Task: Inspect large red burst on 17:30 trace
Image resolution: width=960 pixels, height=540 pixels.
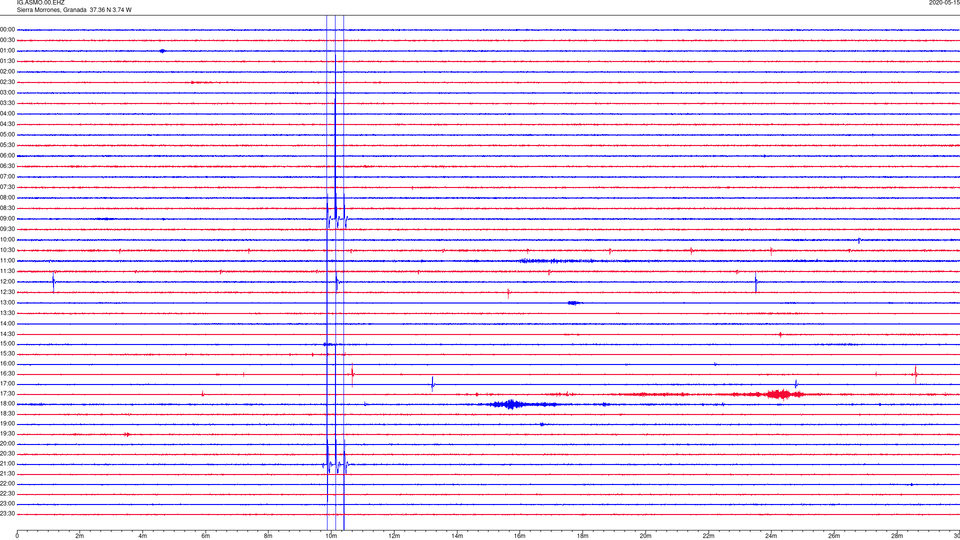Action: (x=779, y=394)
